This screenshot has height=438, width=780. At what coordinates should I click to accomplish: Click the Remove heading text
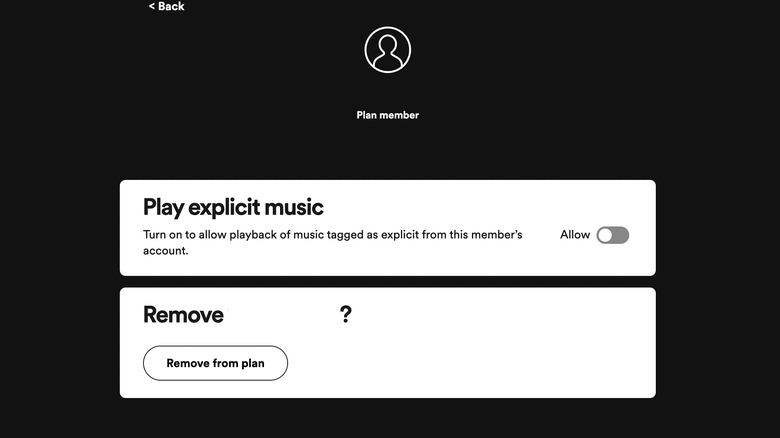183,315
